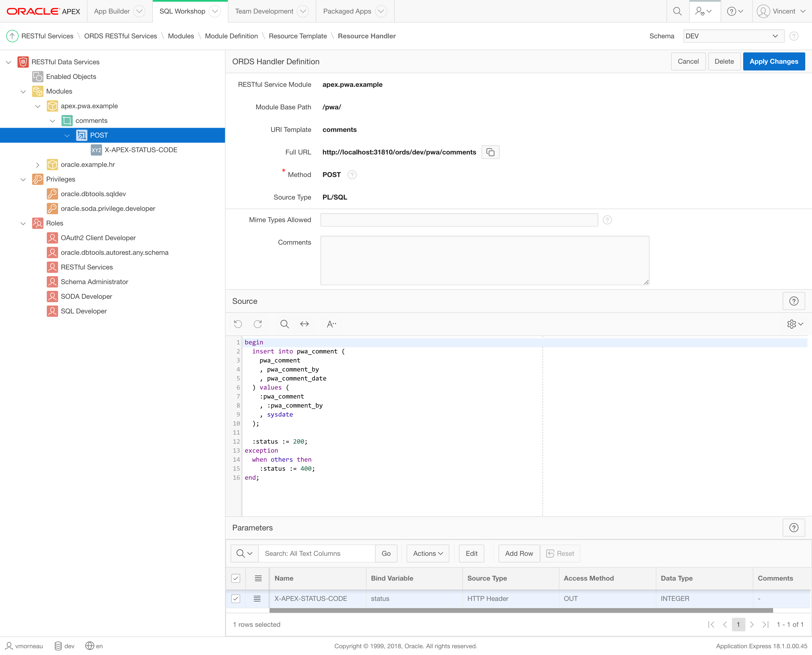
Task: Click the Method field help icon
Action: 352,175
